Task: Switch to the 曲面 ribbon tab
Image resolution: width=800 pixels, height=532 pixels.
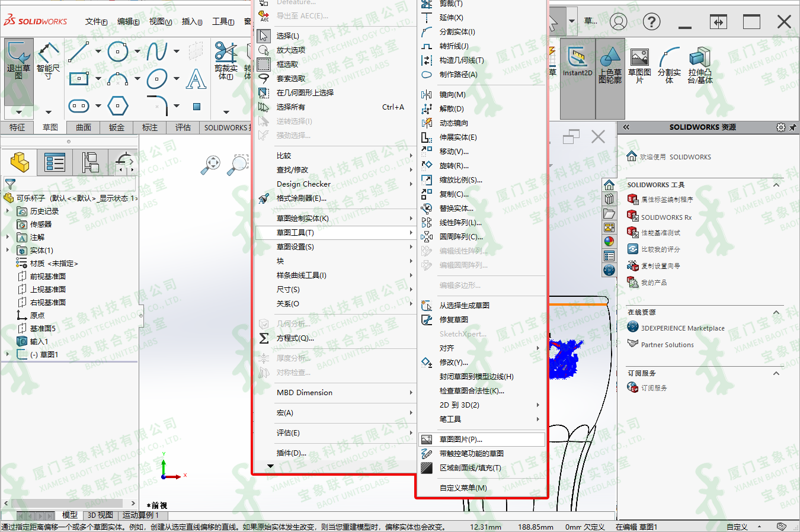Action: coord(84,127)
